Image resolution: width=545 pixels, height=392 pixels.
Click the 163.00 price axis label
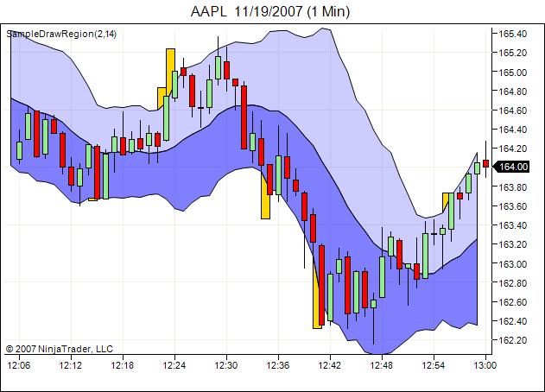click(513, 264)
